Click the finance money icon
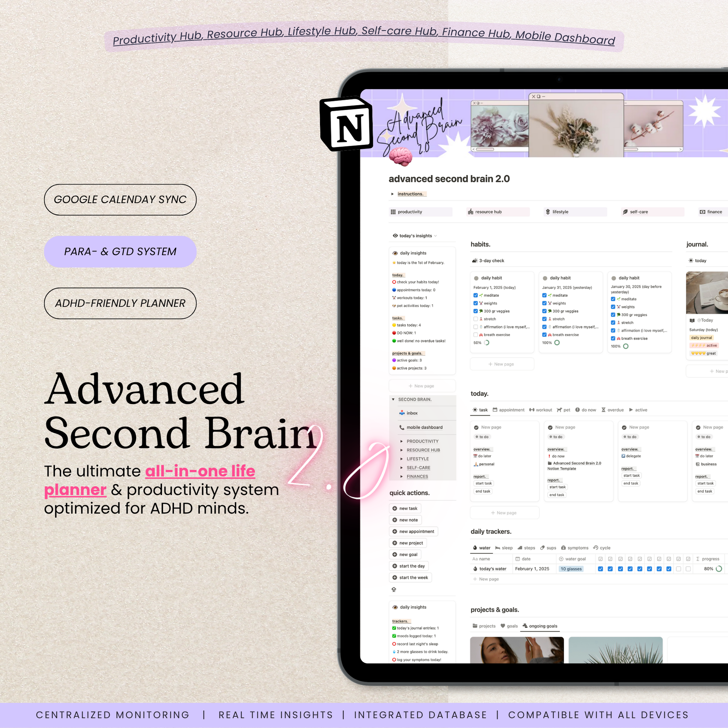728x728 pixels. point(703,212)
